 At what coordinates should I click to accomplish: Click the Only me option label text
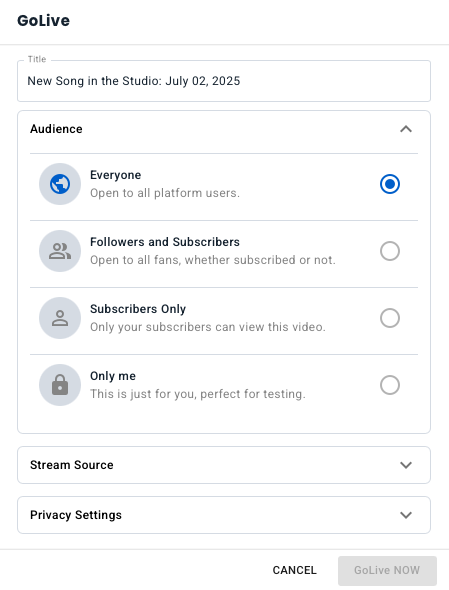pos(113,376)
